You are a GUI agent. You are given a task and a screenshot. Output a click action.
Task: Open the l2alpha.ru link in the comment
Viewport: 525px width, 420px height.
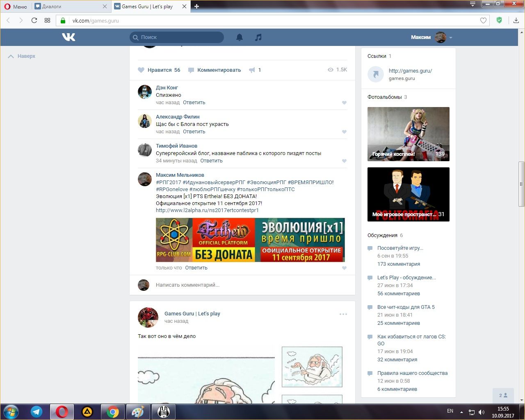[x=207, y=210]
